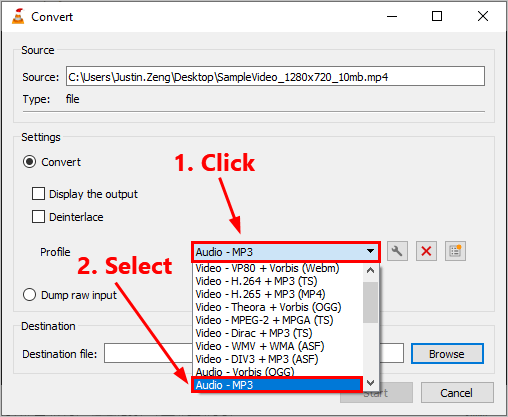Click the VLC cone icon in title bar
This screenshot has width=508, height=417.
point(18,16)
